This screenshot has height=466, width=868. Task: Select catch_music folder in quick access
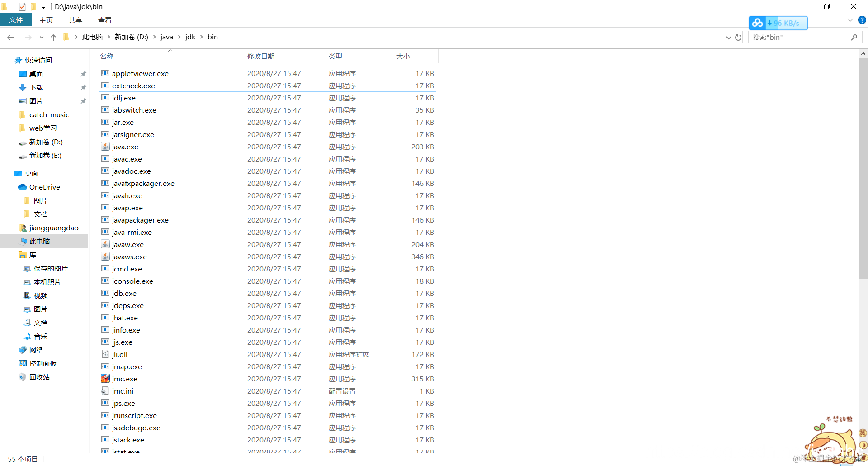pos(44,114)
